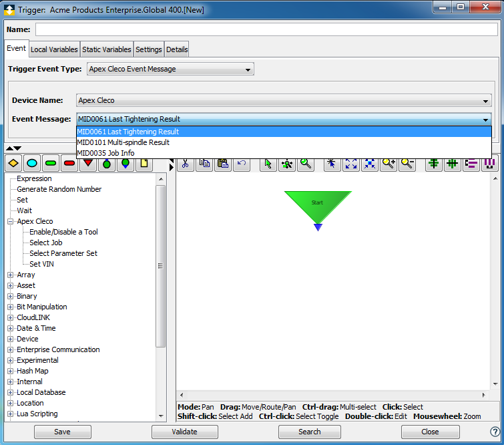This screenshot has width=504, height=445.
Task: Click the Validate button
Action: (184, 432)
